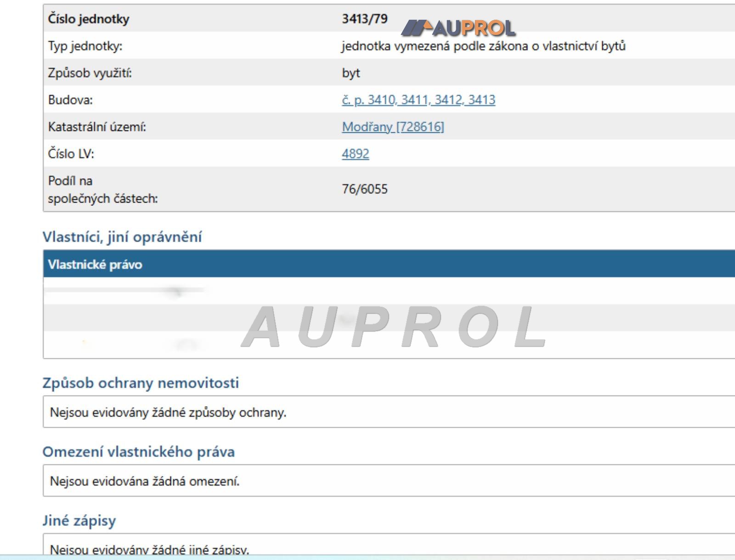Click the unit type description text
The image size is (735, 560).
point(483,46)
